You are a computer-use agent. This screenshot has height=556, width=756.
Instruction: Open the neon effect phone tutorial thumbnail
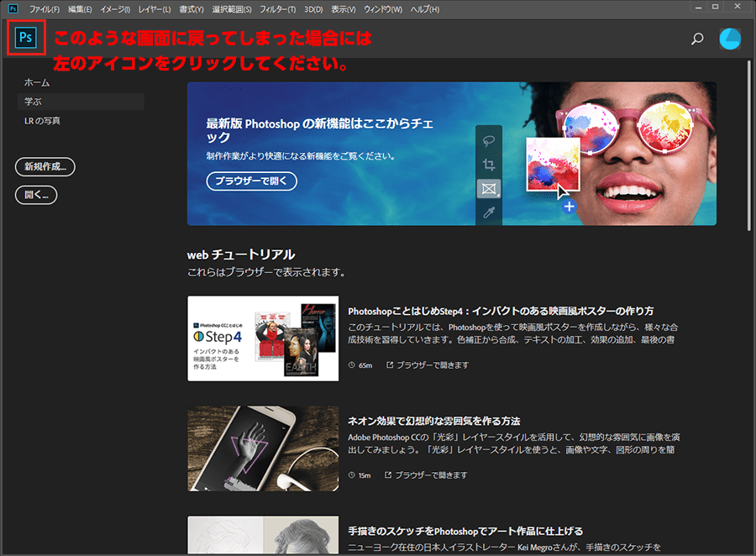pyautogui.click(x=263, y=448)
